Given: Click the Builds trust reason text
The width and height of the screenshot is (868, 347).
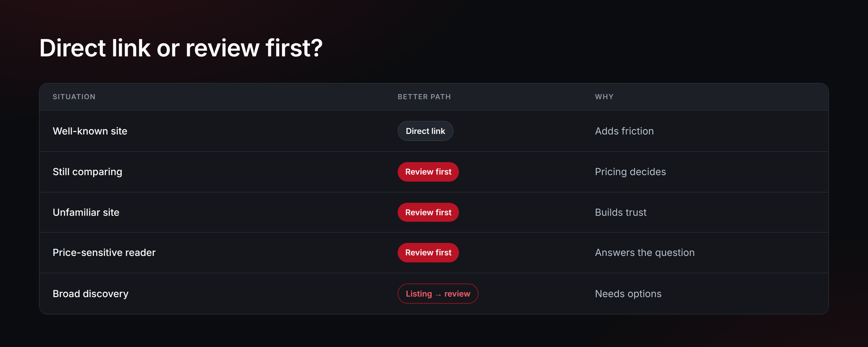Looking at the screenshot, I should [x=621, y=213].
